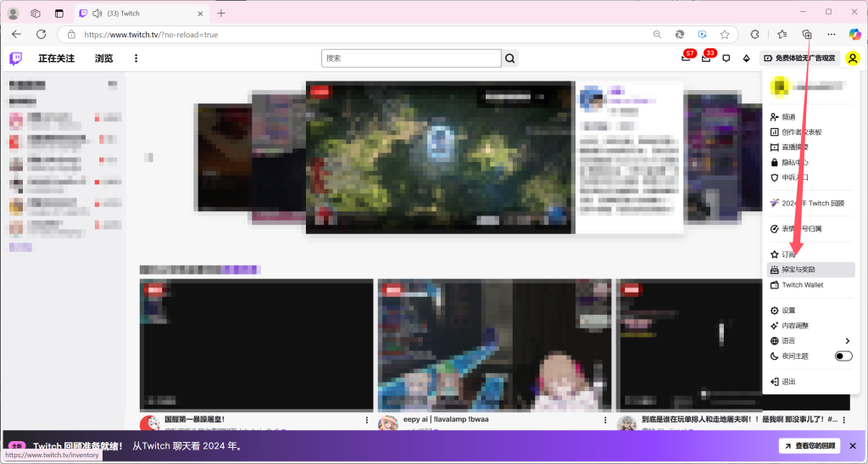
Task: Open a new browser tab
Action: tap(221, 14)
